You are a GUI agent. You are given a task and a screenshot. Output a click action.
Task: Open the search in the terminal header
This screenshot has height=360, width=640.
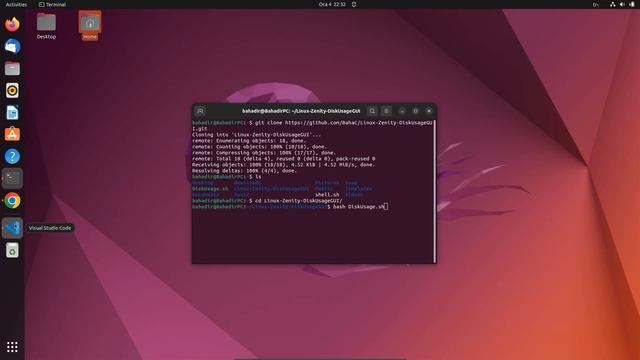point(372,111)
